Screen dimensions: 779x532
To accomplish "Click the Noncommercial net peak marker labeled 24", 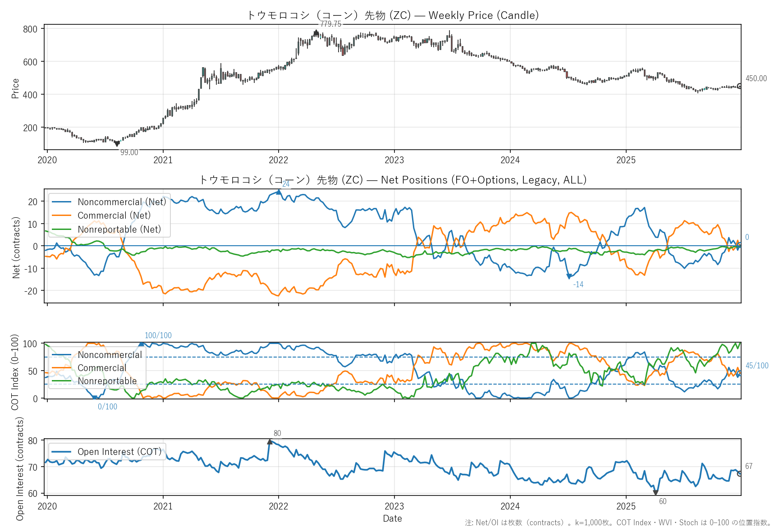I will coord(279,192).
